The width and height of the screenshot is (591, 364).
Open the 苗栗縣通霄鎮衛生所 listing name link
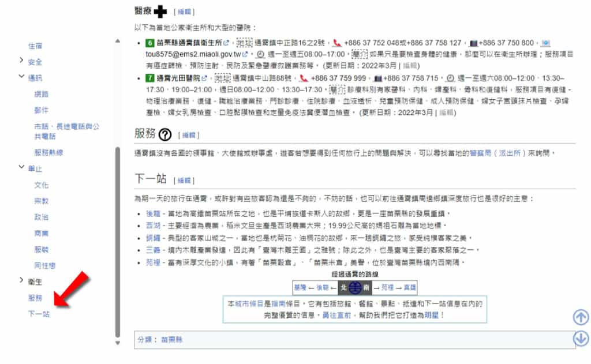pyautogui.click(x=189, y=43)
